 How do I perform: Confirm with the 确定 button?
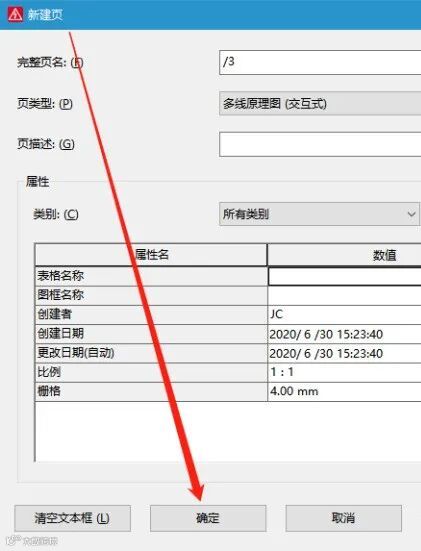coord(208,518)
